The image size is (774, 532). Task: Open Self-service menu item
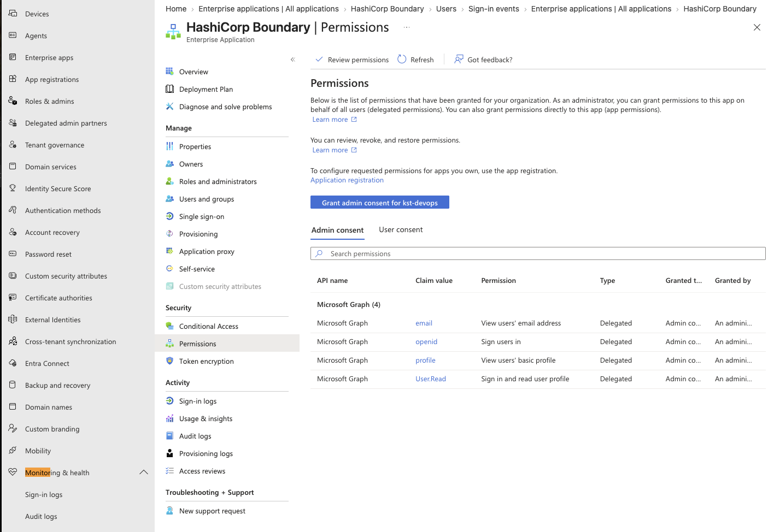tap(197, 269)
